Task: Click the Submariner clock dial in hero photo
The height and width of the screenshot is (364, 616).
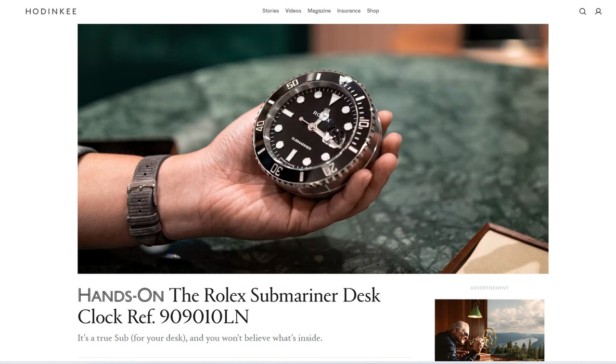Action: 317,132
